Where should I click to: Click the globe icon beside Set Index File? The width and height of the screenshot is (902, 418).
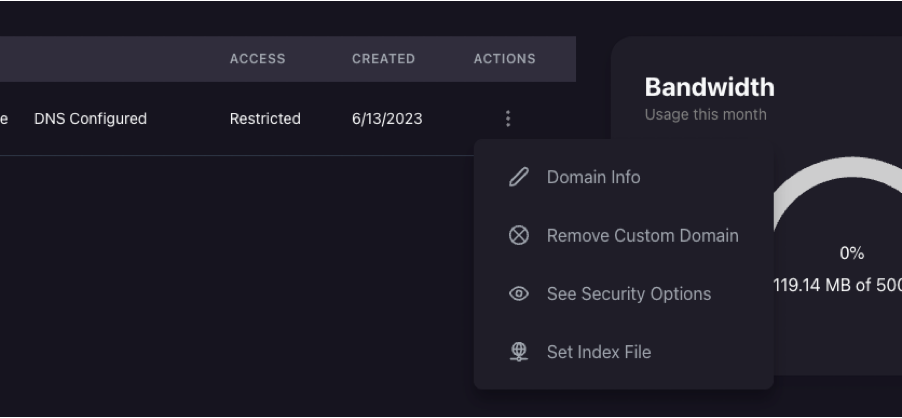[518, 352]
